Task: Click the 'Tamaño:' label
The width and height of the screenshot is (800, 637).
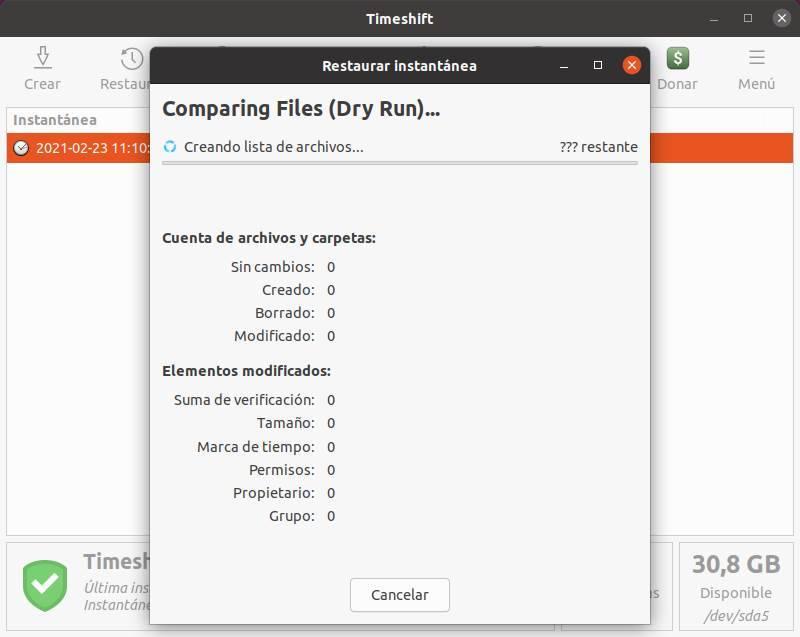Action: point(286,423)
